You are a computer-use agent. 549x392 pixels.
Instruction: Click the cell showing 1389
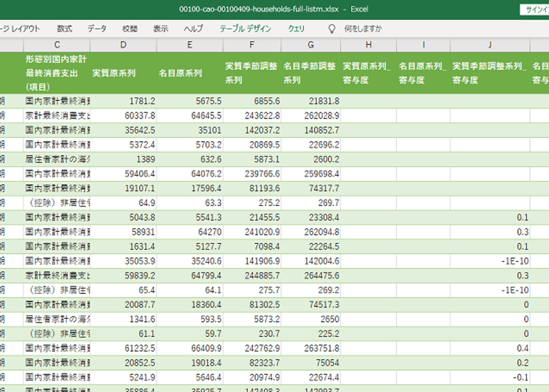[123, 159]
